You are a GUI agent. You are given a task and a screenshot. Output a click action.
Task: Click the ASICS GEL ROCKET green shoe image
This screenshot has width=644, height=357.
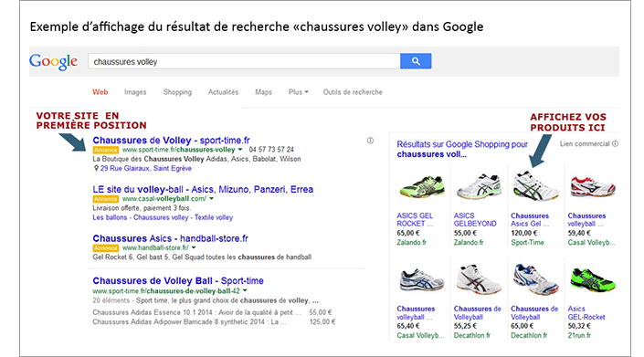[x=421, y=187]
